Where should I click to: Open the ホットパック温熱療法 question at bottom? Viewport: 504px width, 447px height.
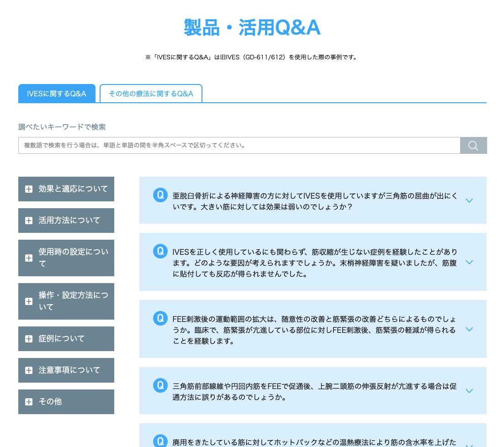click(314, 442)
